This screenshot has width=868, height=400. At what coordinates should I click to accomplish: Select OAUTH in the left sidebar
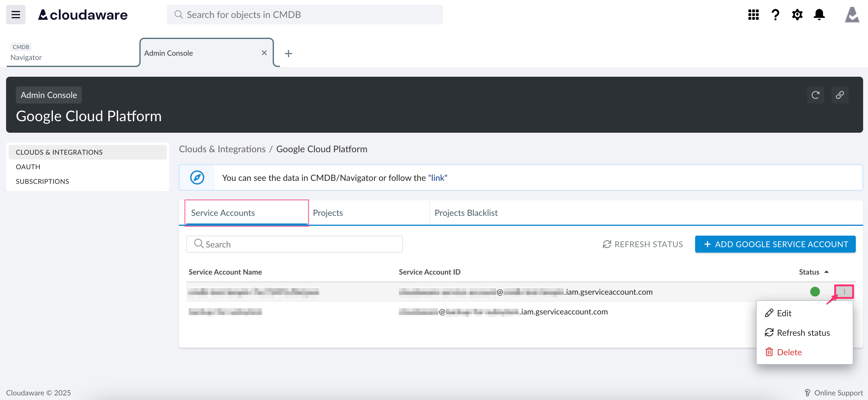click(28, 167)
